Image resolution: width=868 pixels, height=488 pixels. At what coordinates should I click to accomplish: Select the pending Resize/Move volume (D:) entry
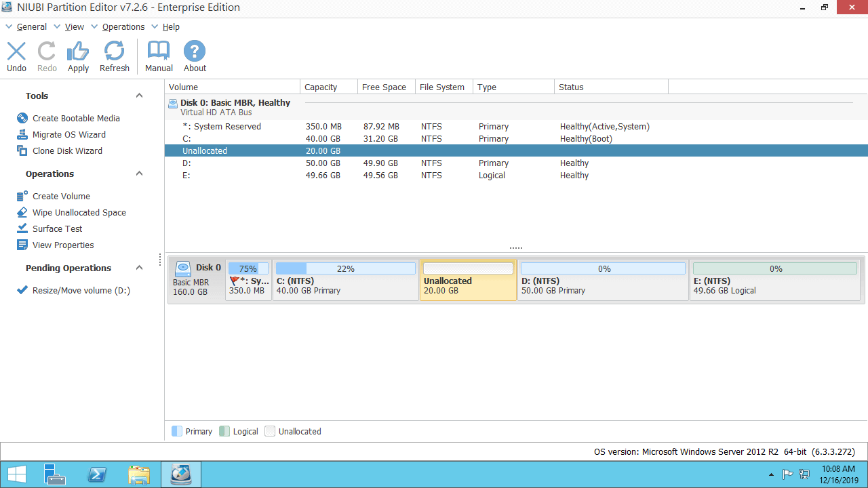(81, 291)
